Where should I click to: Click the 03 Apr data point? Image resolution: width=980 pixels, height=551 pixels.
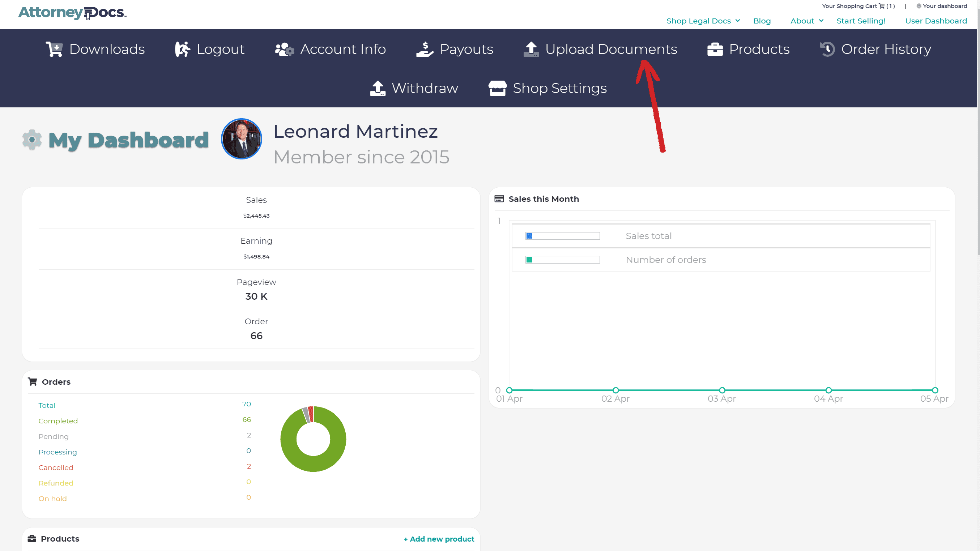(x=722, y=390)
